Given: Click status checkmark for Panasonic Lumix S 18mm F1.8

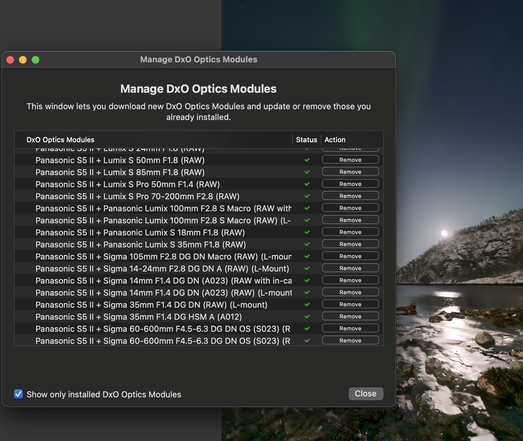Looking at the screenshot, I should [307, 232].
